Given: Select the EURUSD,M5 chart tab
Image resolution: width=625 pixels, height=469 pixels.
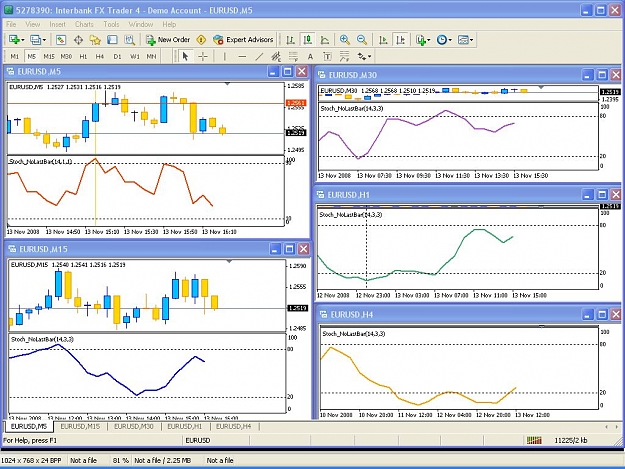Looking at the screenshot, I should click(x=29, y=426).
